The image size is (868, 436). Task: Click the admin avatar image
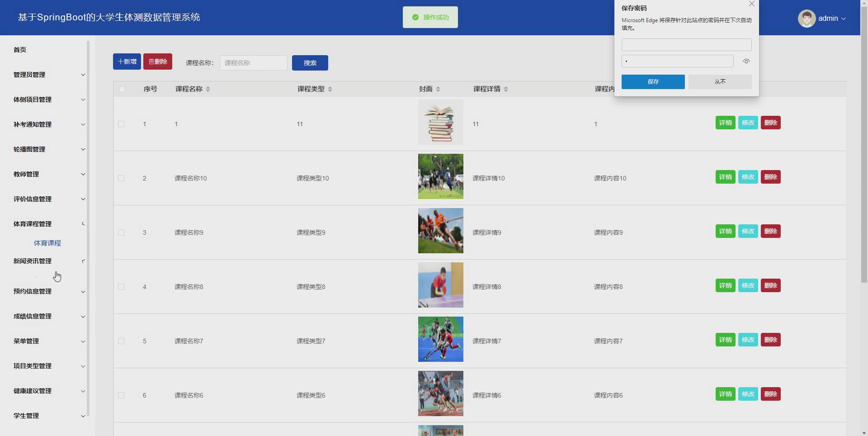pos(807,18)
